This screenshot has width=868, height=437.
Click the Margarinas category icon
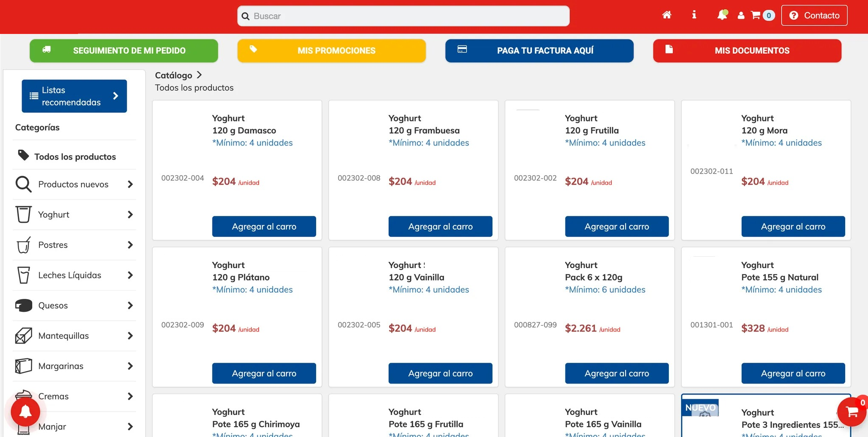click(x=23, y=366)
